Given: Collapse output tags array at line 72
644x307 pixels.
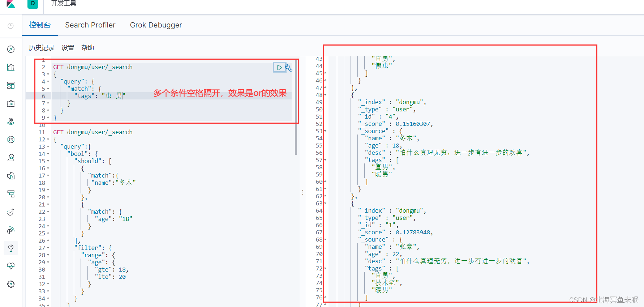Looking at the screenshot, I should (325, 268).
